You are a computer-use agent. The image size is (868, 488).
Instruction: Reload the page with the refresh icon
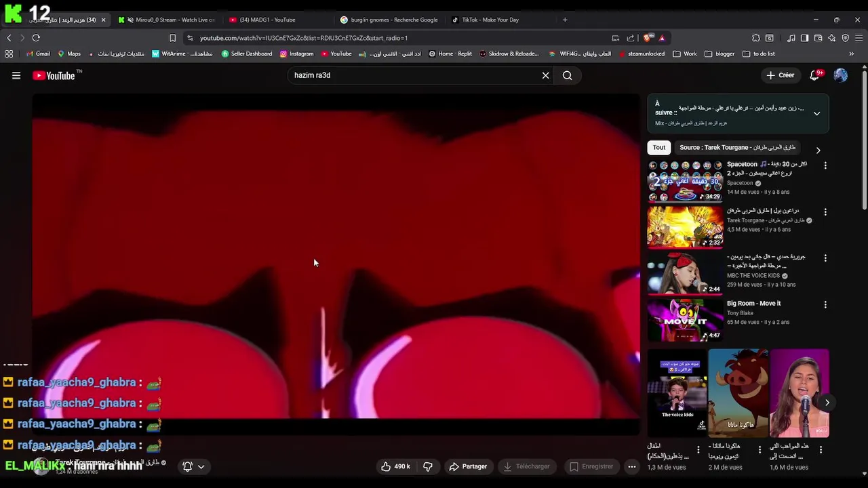click(x=36, y=38)
